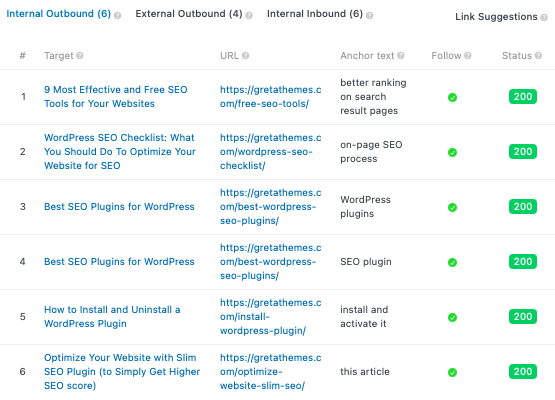This screenshot has width=555, height=400.
Task: Open the Link Suggestions tab
Action: pos(496,17)
